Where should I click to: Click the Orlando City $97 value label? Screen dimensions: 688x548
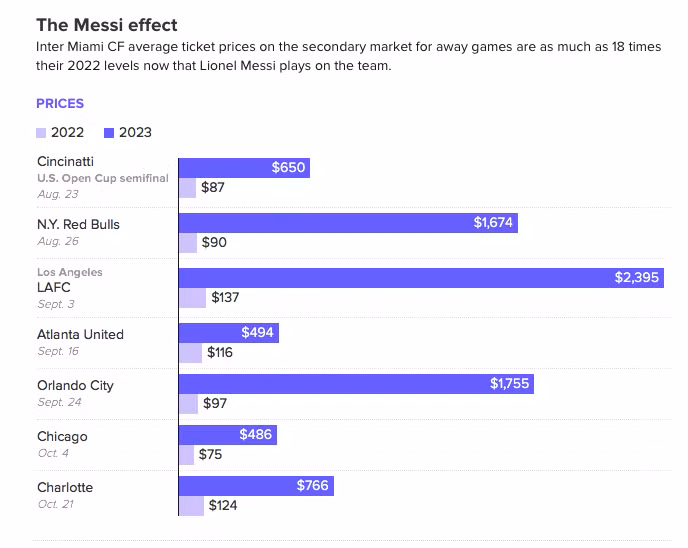[x=214, y=403]
